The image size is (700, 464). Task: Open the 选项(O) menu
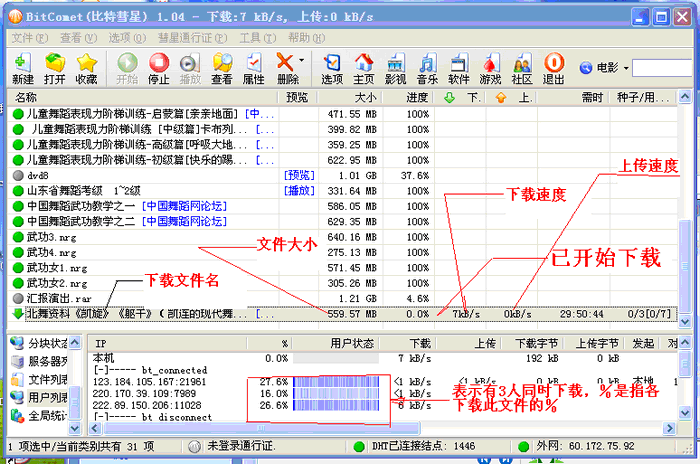click(x=127, y=38)
